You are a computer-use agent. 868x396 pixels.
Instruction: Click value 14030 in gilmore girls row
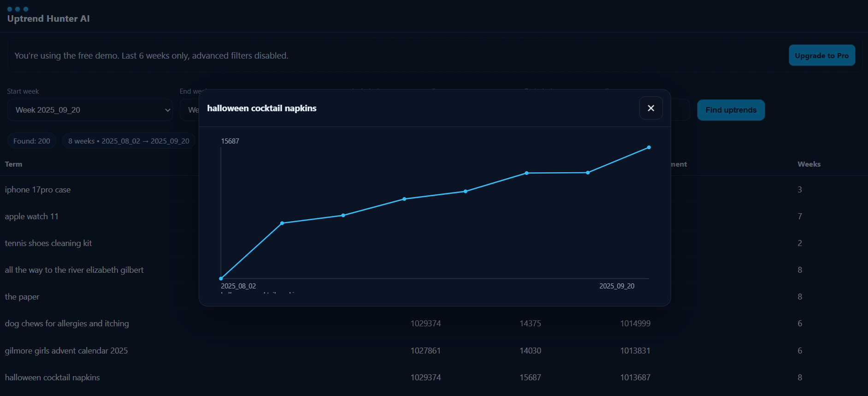click(530, 351)
